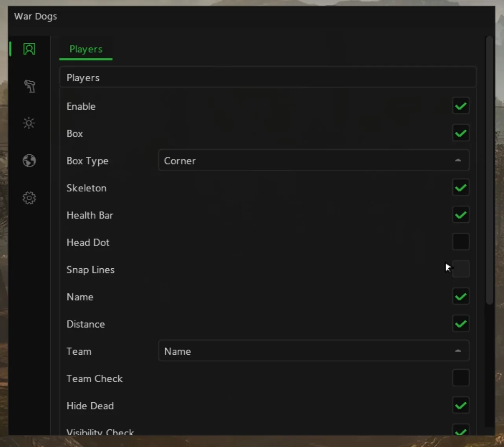Click the Players section header
This screenshot has height=447, width=504.
pyautogui.click(x=268, y=77)
